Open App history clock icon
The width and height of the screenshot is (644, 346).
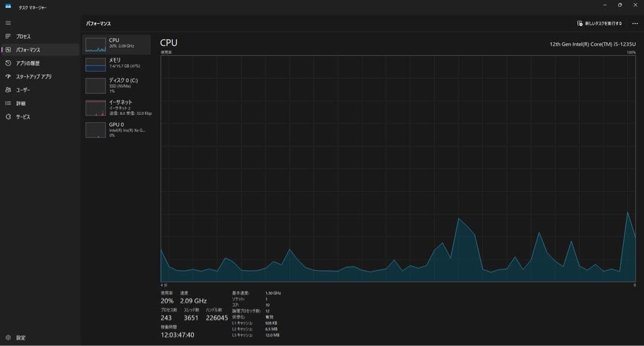pos(8,63)
